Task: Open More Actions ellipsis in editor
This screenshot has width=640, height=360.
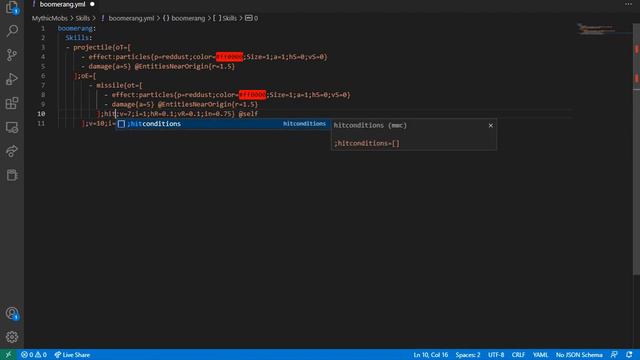Action: (x=628, y=4)
